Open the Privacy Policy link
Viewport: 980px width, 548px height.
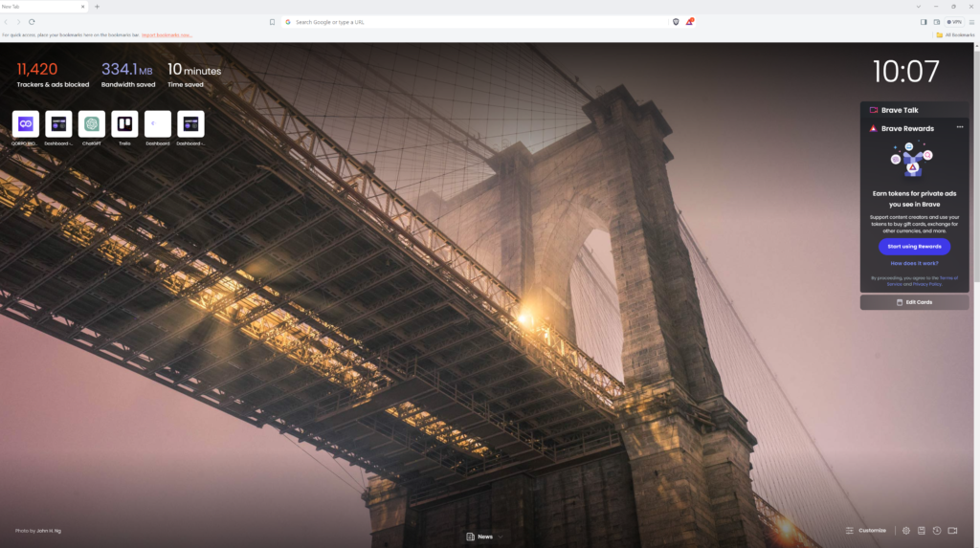point(926,284)
